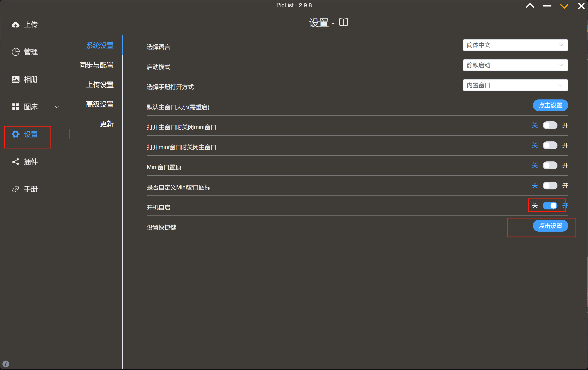The height and width of the screenshot is (370, 588).
Task: Open the 简体中文 language dropdown
Action: point(515,45)
